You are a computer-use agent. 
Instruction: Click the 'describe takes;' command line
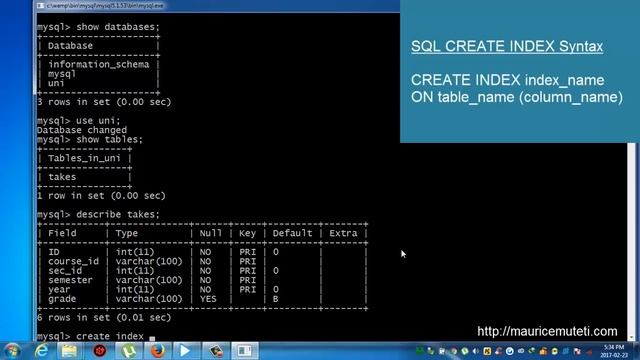(x=98, y=215)
